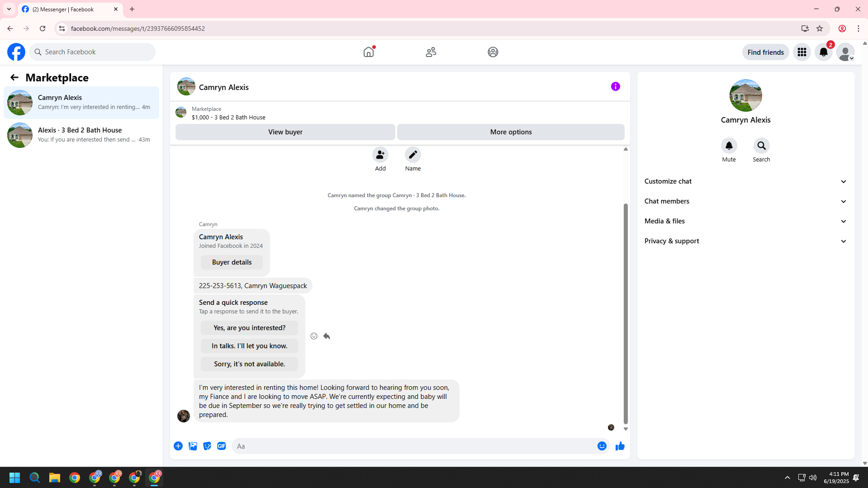React to message with the emoji icon
This screenshot has width=868, height=488.
[314, 336]
